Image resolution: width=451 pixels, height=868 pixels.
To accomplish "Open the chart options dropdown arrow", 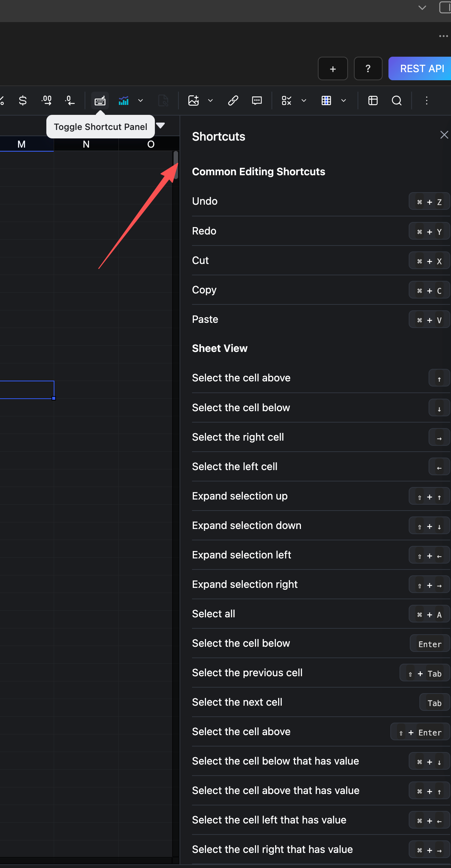I will pyautogui.click(x=140, y=100).
